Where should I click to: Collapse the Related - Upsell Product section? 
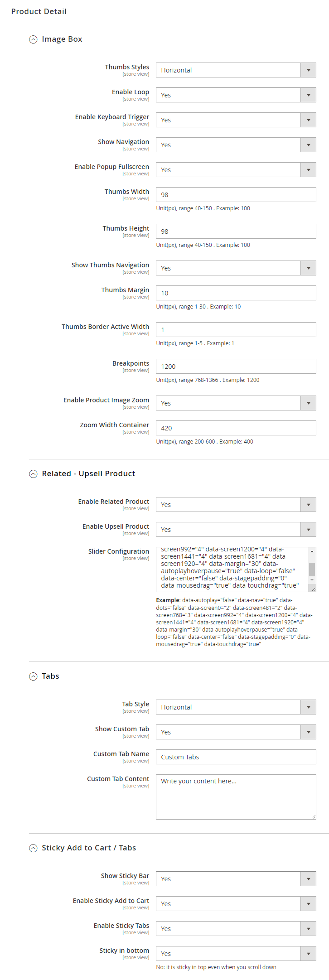click(x=33, y=474)
